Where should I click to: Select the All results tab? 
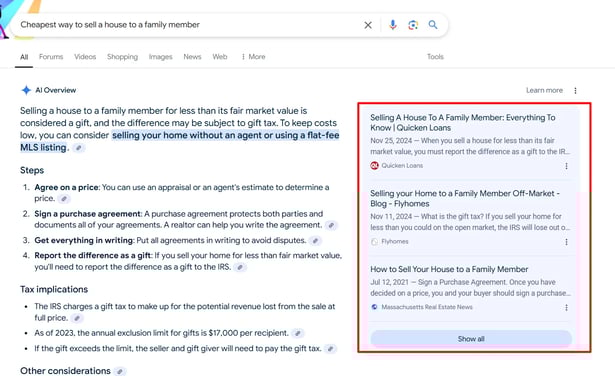click(x=24, y=57)
